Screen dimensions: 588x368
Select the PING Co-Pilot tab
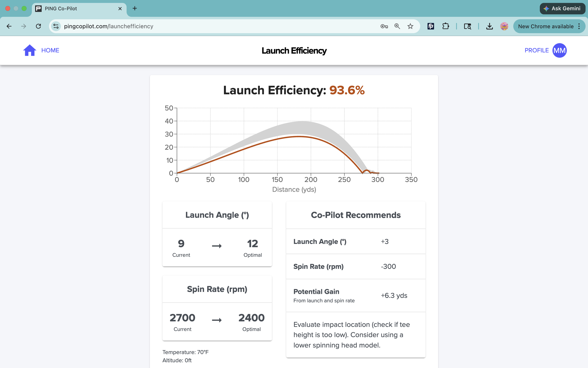79,9
